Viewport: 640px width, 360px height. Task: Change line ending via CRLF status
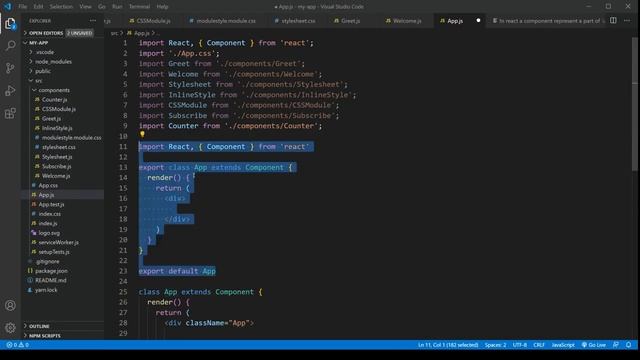[x=539, y=345]
